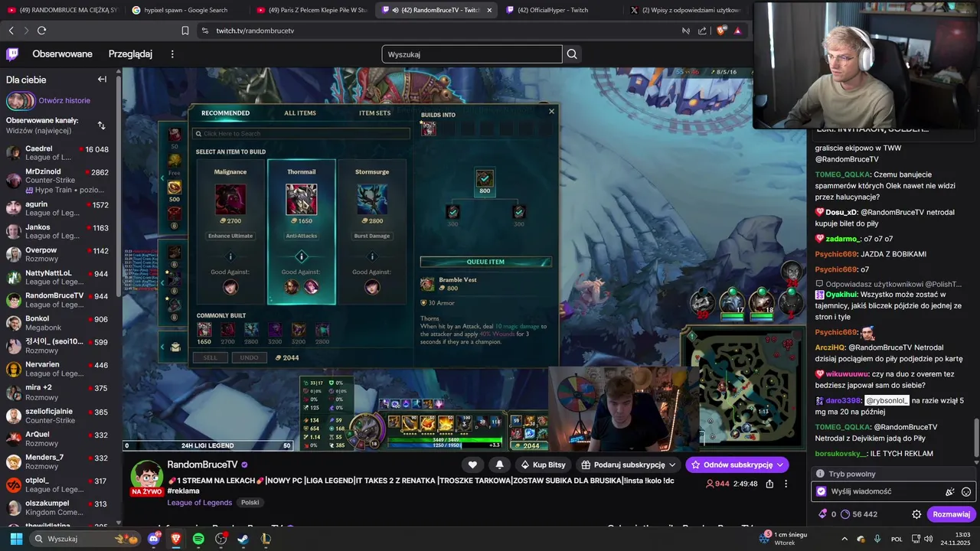Open League of Legends category link
980x551 pixels.
[200, 503]
